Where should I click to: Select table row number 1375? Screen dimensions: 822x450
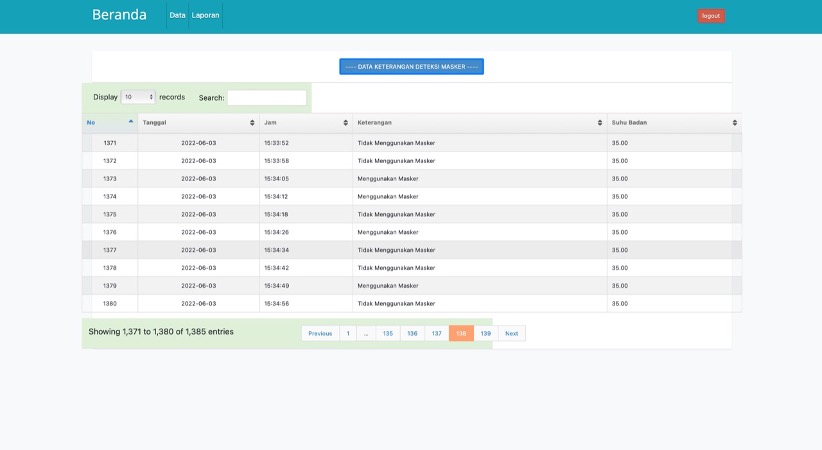point(412,215)
